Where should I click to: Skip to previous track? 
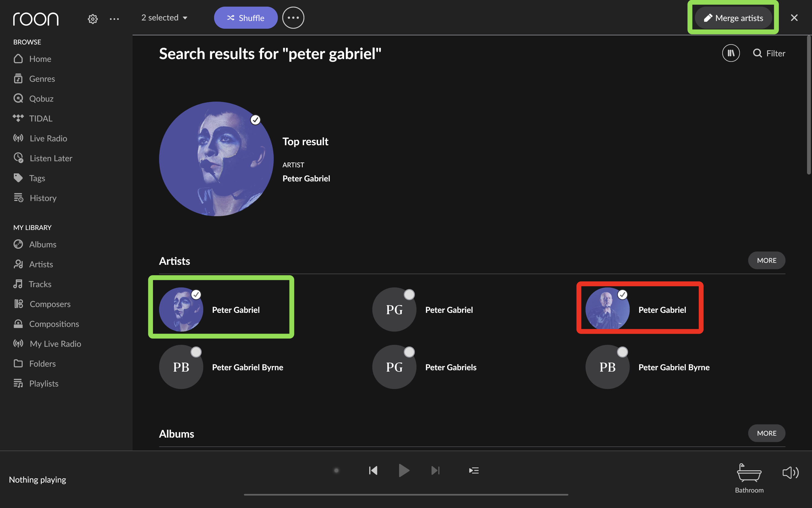[373, 470]
